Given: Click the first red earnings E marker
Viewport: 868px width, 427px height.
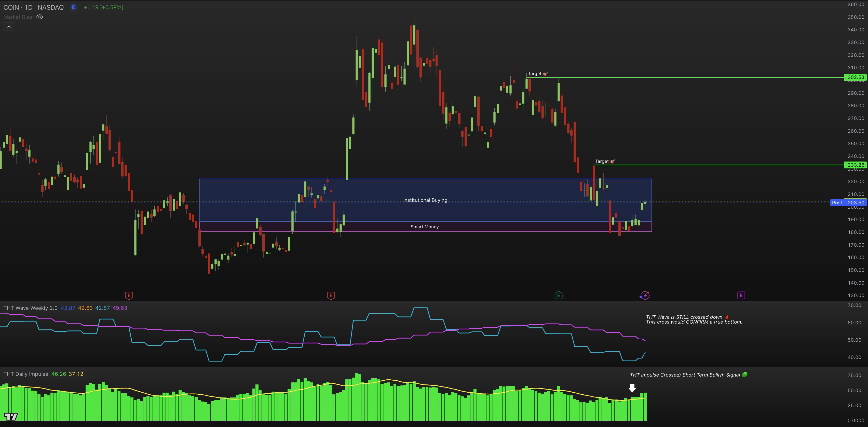Looking at the screenshot, I should tap(129, 296).
